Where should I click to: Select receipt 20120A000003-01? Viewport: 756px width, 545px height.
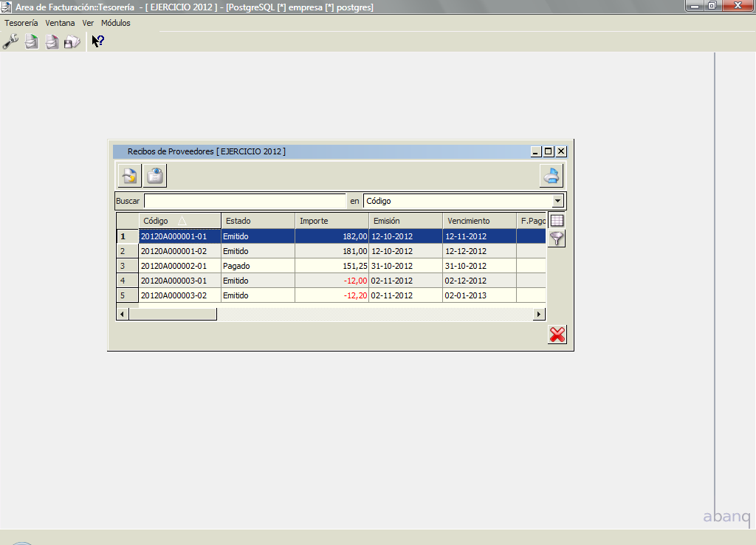coord(180,280)
